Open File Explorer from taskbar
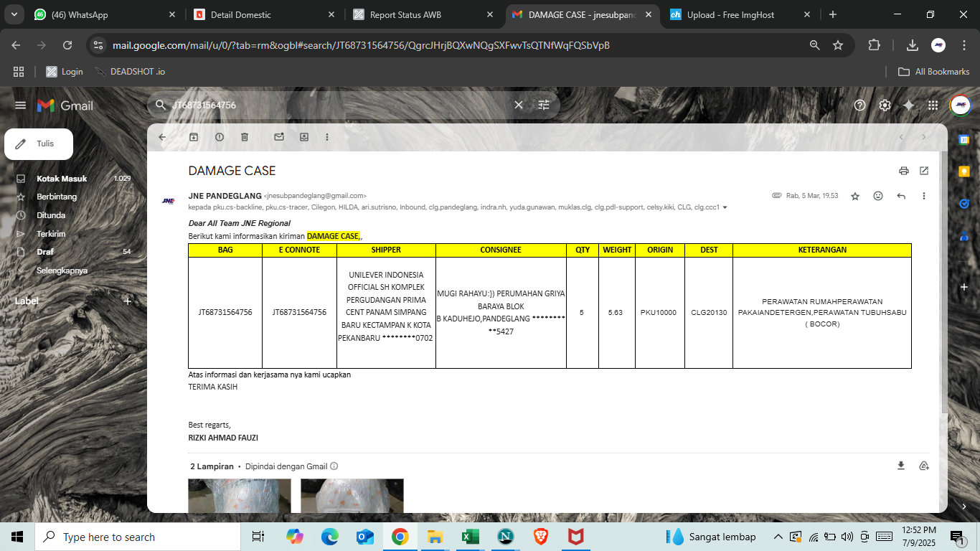 [x=435, y=537]
